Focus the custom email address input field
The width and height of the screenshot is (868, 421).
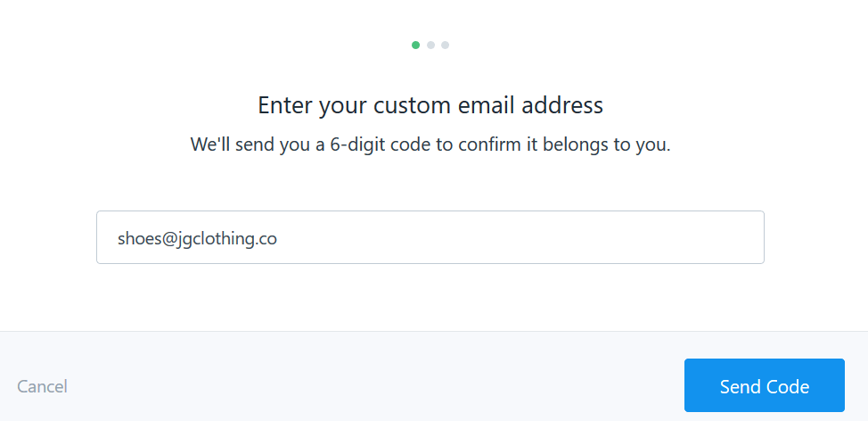point(430,237)
